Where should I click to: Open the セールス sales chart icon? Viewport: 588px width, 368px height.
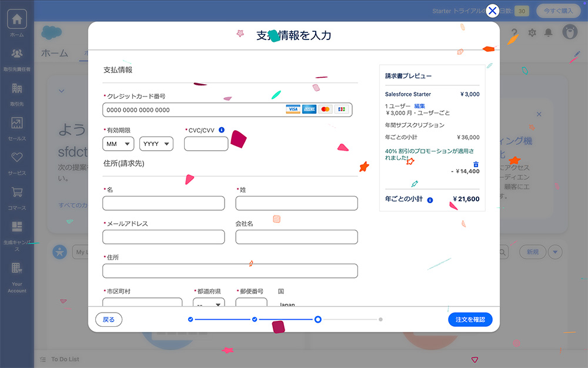17,123
